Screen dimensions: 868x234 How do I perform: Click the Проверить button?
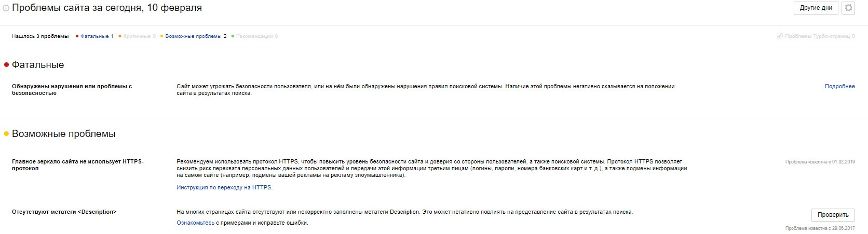(x=833, y=215)
